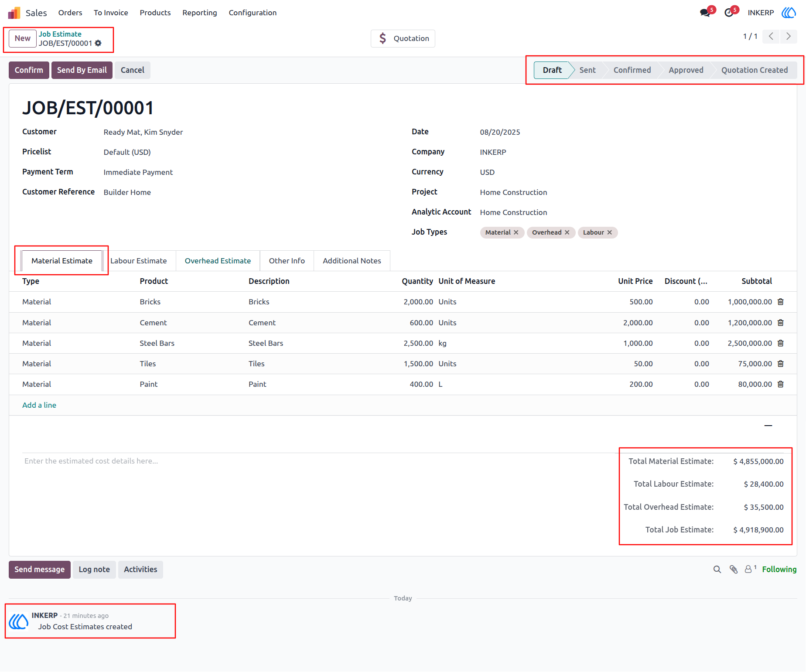Switch to the Other Info tab
The image size is (806, 672).
point(287,261)
